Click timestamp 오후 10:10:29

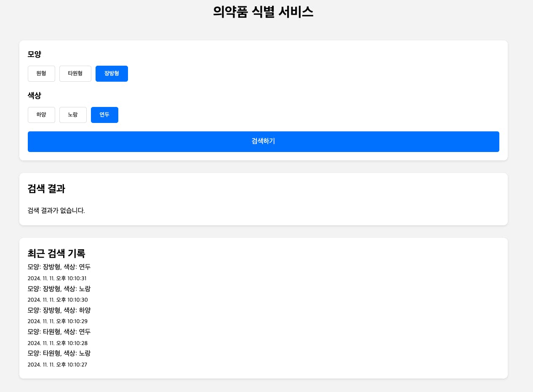coord(58,321)
